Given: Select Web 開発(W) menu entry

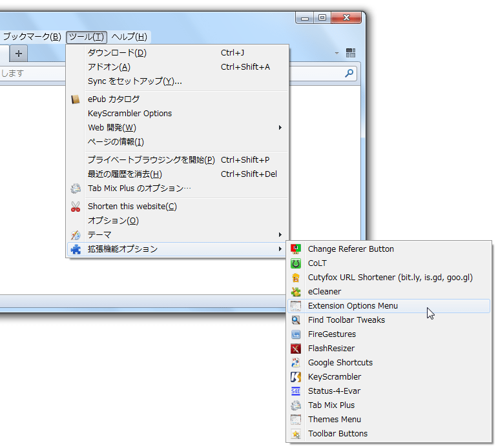Looking at the screenshot, I should (x=178, y=128).
